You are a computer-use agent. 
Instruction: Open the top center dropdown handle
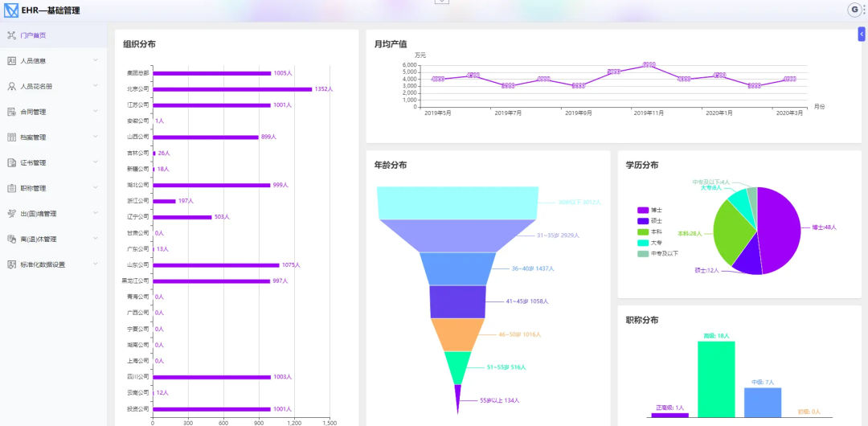[442, 2]
